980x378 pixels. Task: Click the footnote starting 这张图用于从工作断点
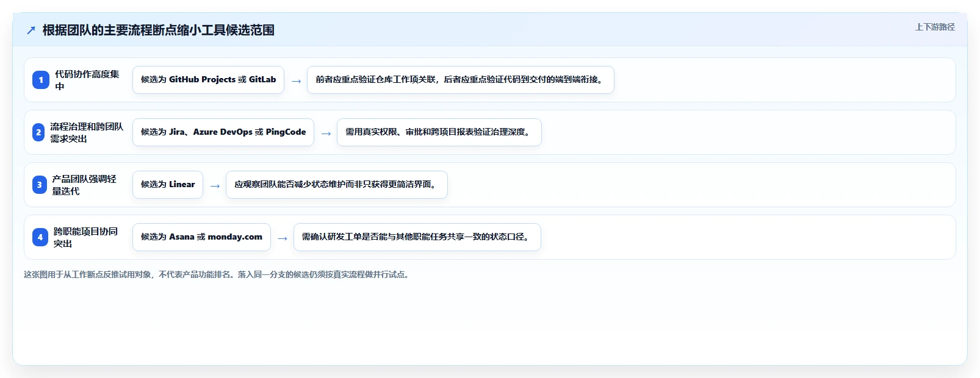coord(218,275)
